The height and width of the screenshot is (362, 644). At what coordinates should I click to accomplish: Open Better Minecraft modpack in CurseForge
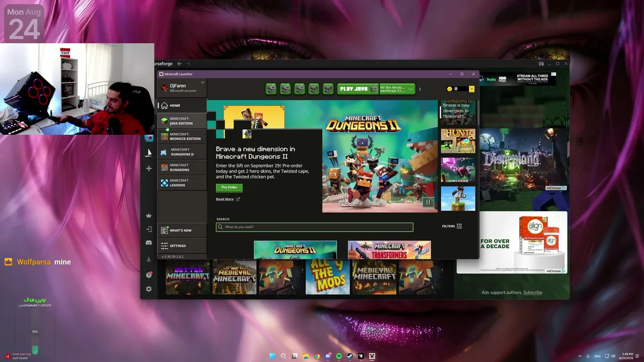pyautogui.click(x=188, y=277)
